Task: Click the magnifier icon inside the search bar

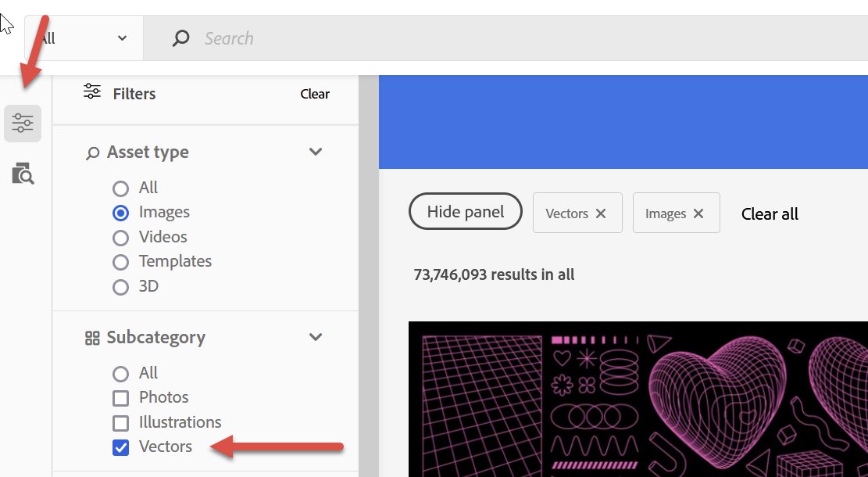Action: 180,38
